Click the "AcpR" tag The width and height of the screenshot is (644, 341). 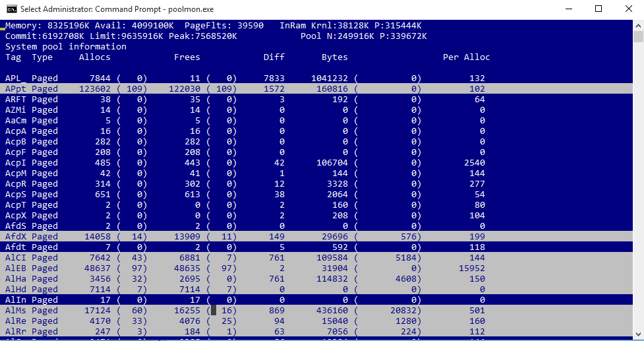[x=16, y=183]
